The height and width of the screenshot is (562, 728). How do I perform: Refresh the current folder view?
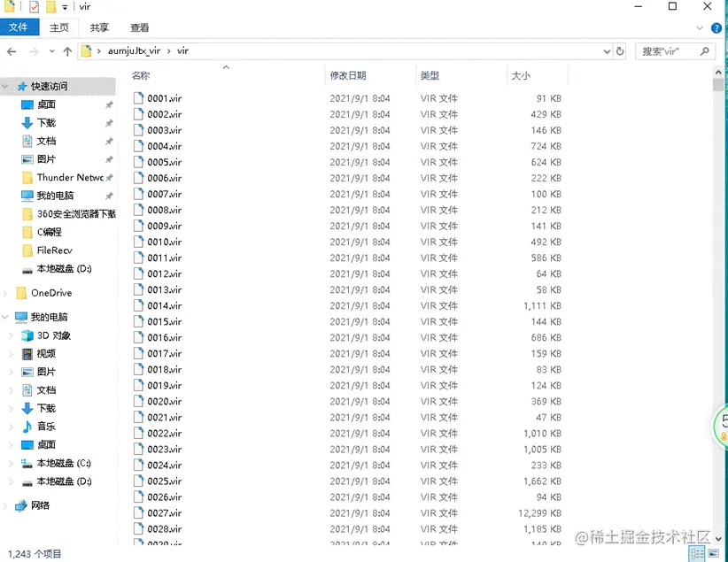click(620, 51)
